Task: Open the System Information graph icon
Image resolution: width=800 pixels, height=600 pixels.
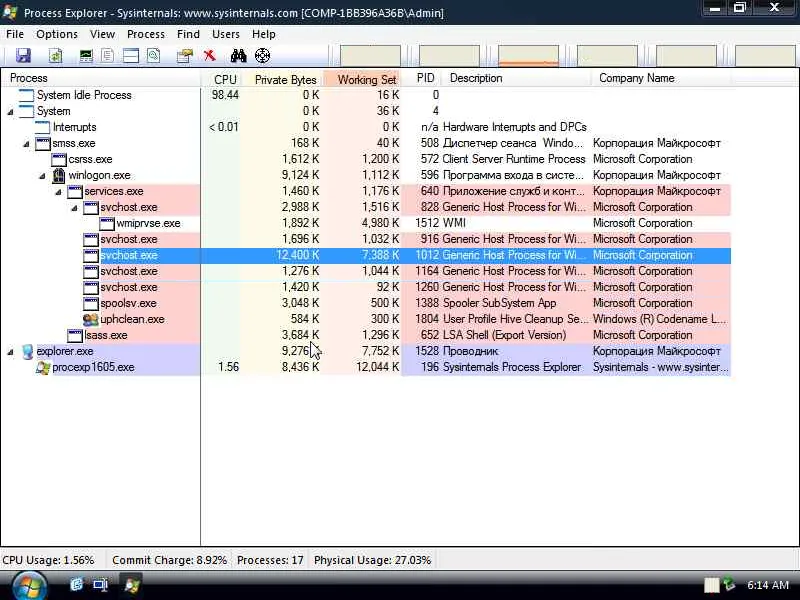Action: (86, 55)
